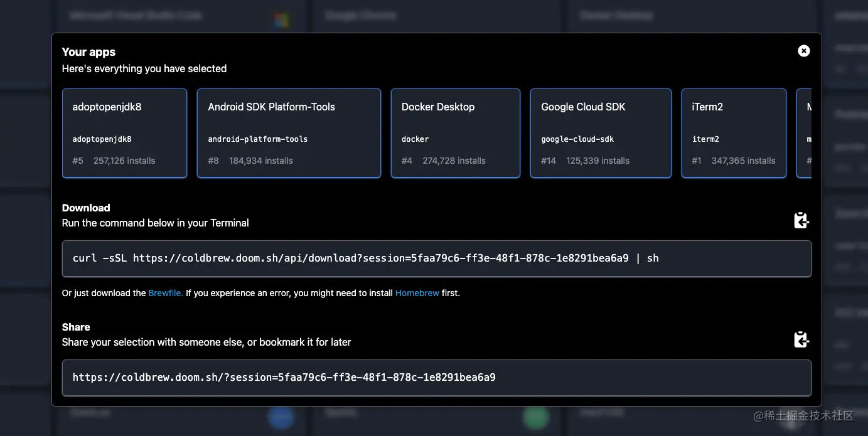
Task: Click the 'android-platform-tools' package name
Action: click(258, 139)
